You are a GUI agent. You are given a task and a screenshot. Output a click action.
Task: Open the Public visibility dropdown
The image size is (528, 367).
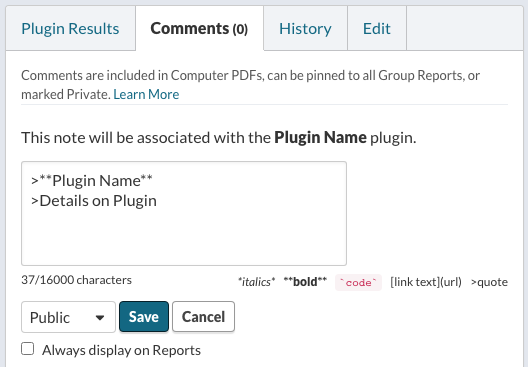click(x=68, y=317)
